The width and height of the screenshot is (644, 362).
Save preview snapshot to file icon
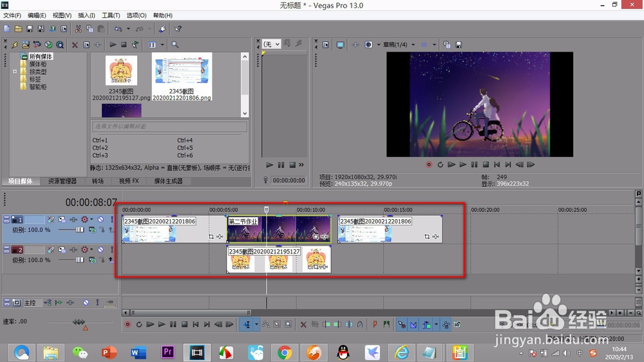click(x=459, y=45)
